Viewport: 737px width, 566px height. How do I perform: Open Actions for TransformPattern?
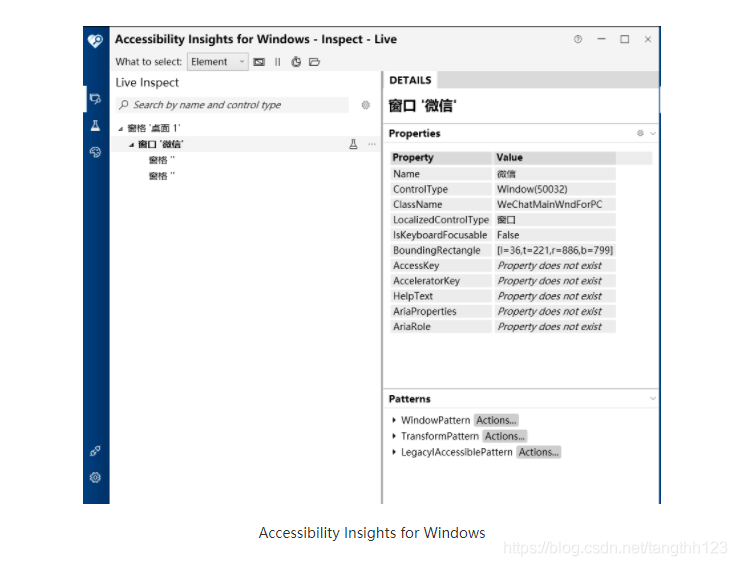[x=505, y=436]
